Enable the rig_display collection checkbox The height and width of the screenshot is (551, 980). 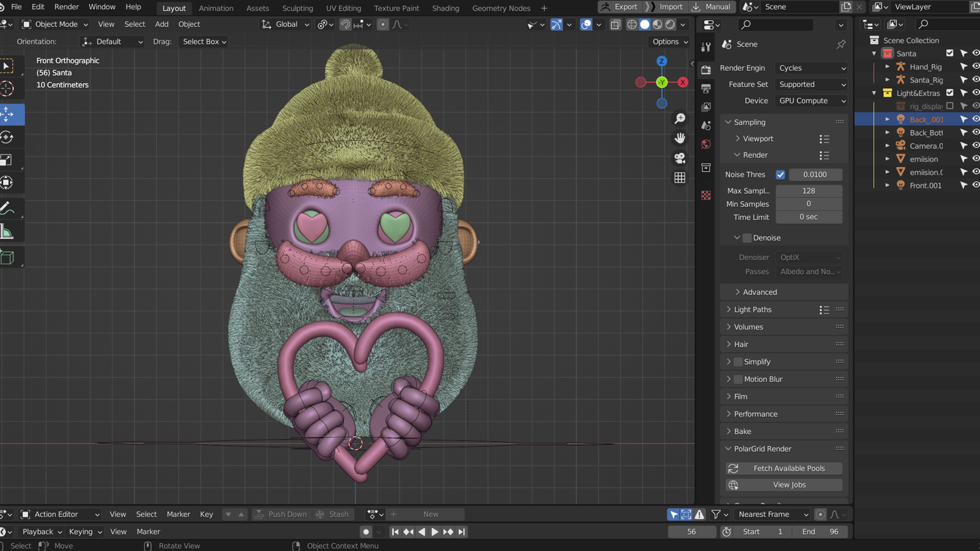click(x=950, y=106)
